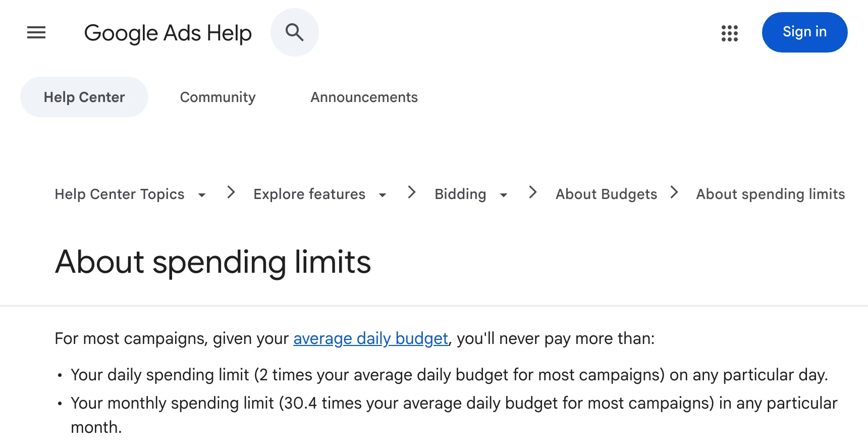The width and height of the screenshot is (868, 448).
Task: Click the search magnifier icon
Action: 295,32
